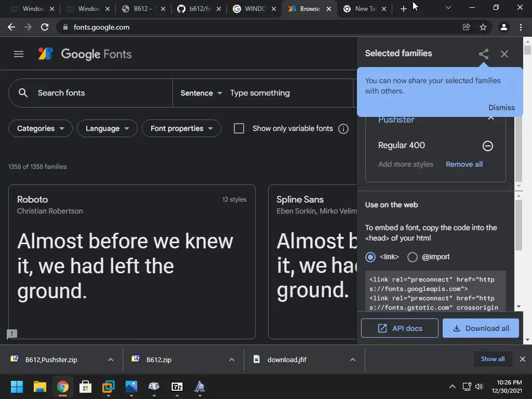Expand options for B612.zip download
This screenshot has height=399, width=532.
pos(232,360)
